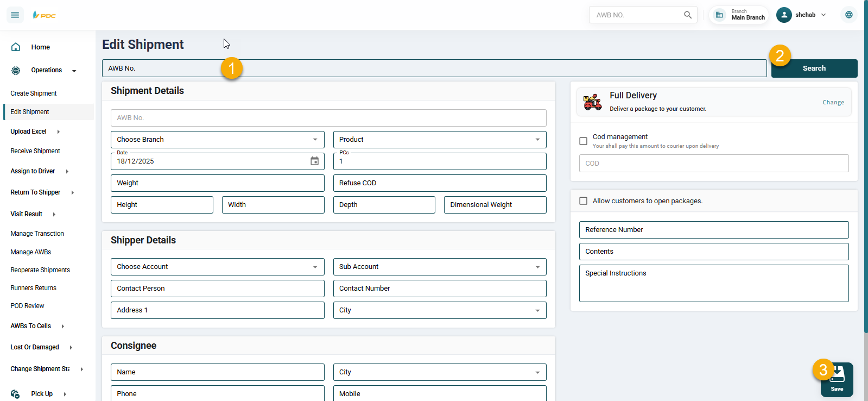
Task: Click the Pick Up icon in sidebar
Action: pyautogui.click(x=15, y=394)
